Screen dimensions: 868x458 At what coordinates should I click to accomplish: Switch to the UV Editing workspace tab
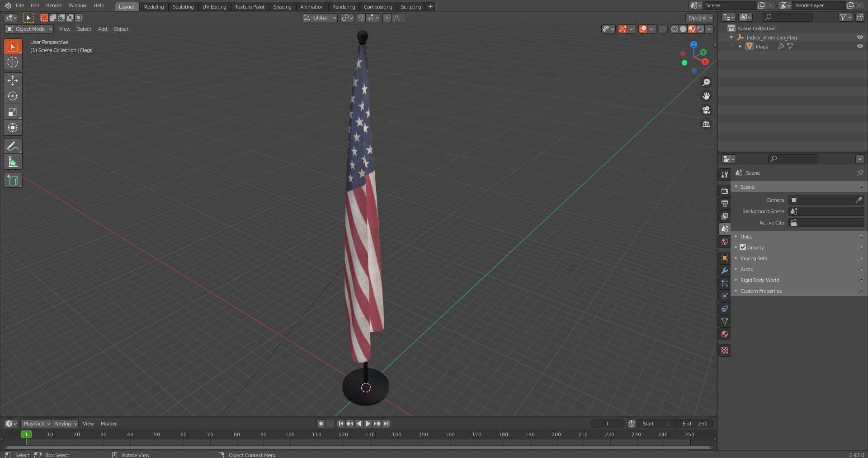tap(214, 7)
